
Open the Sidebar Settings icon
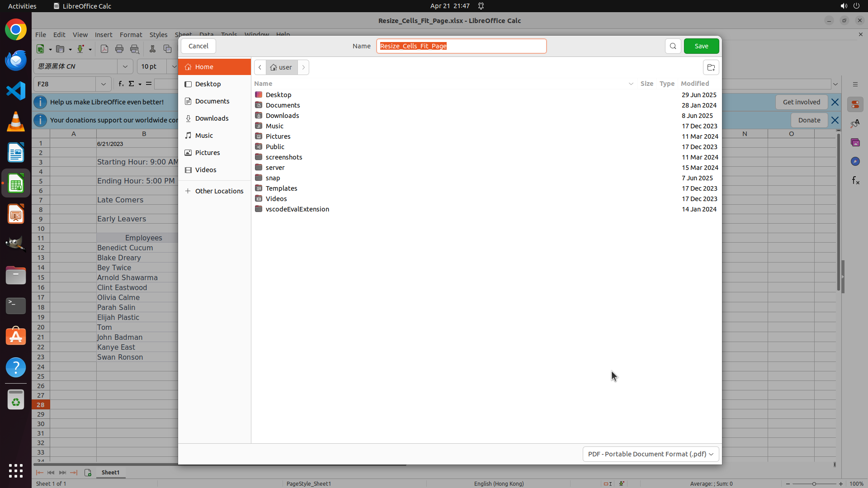coord(855,84)
